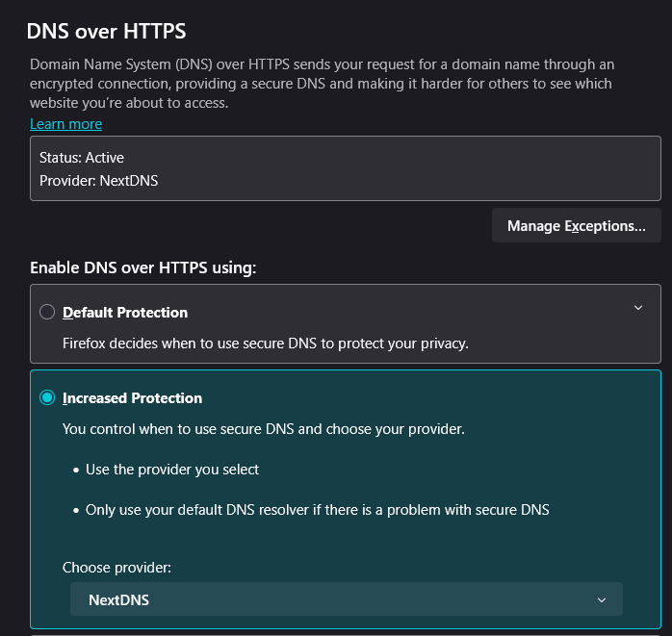Click the Status: Active text
Image resolution: width=672 pixels, height=636 pixels.
(82, 158)
